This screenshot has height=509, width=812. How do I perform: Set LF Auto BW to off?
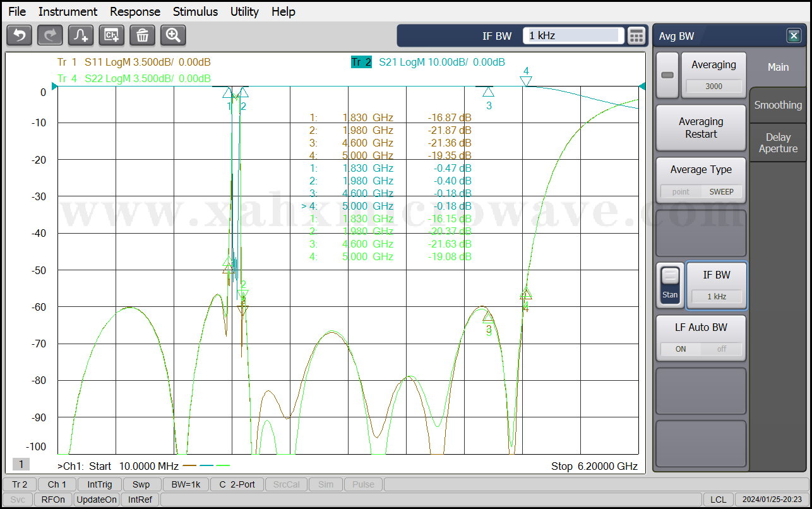tap(722, 349)
